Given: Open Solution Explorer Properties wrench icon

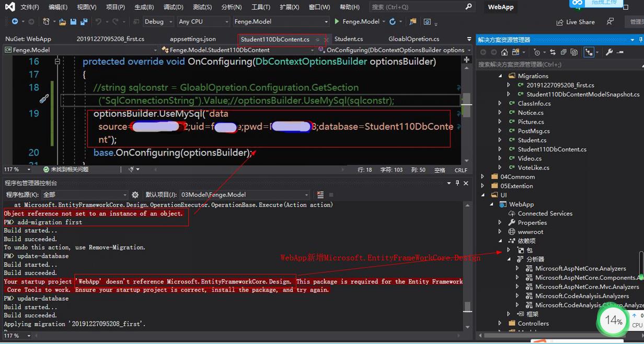Looking at the screenshot, I should (x=609, y=52).
